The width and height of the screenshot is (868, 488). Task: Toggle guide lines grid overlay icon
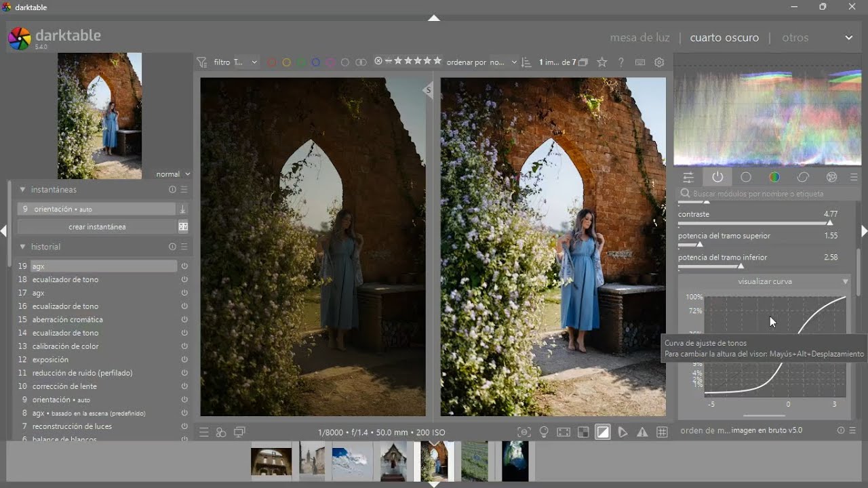pyautogui.click(x=662, y=432)
